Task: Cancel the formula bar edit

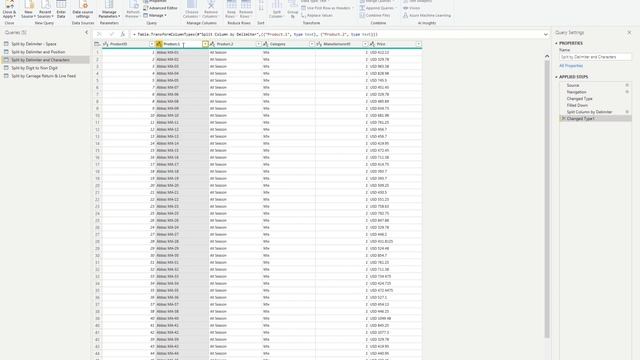Action: [x=99, y=34]
